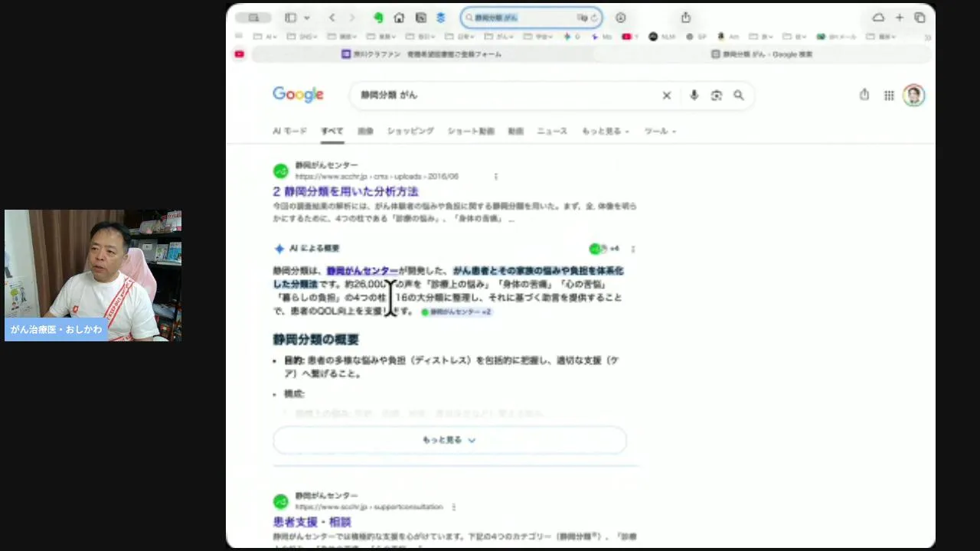Open result 患者支援・相談

tap(312, 522)
